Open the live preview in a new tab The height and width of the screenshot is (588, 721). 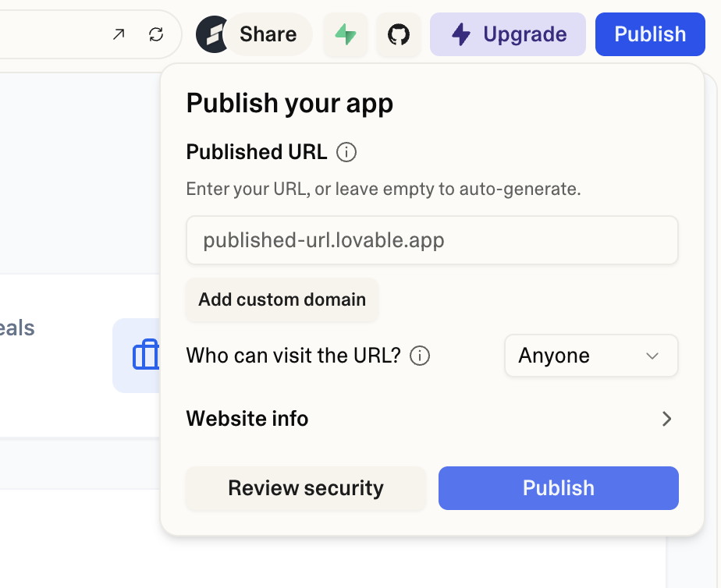(x=117, y=34)
